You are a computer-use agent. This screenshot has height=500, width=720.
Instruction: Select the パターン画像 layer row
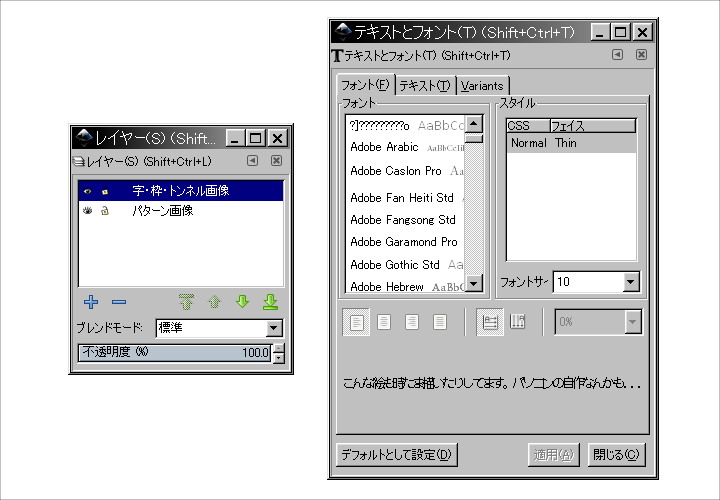click(x=181, y=211)
